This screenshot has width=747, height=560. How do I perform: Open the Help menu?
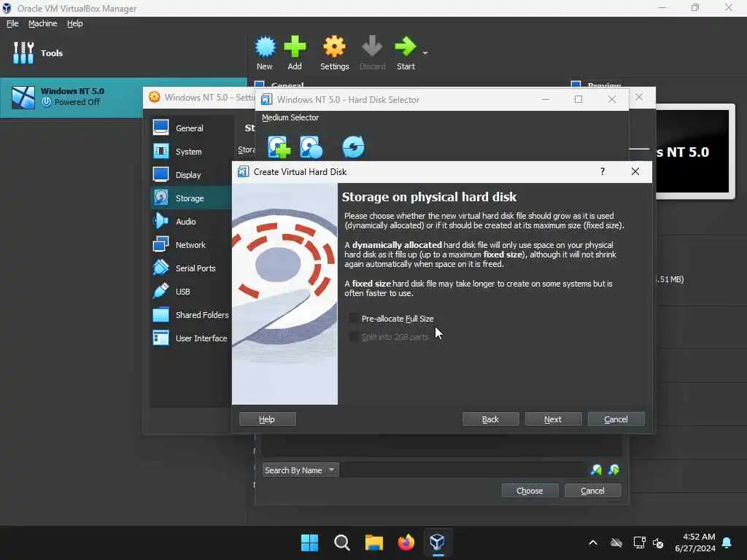coord(75,23)
